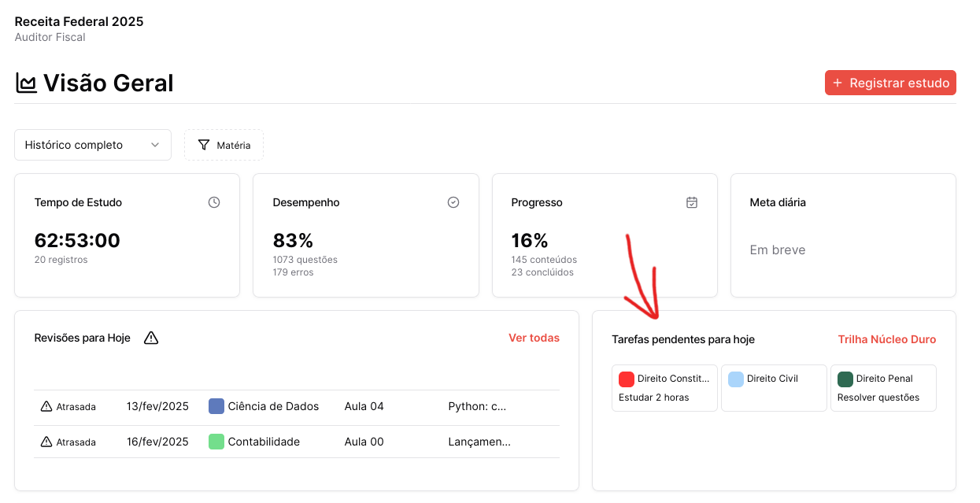
Task: Click the green Contabilidade color swatch
Action: [216, 442]
